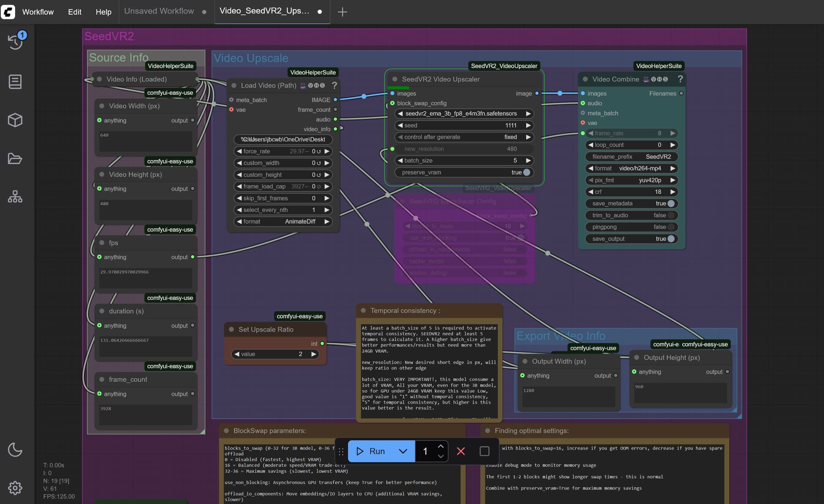824x504 pixels.
Task: Toggle preserve_vram switch
Action: [x=527, y=172]
